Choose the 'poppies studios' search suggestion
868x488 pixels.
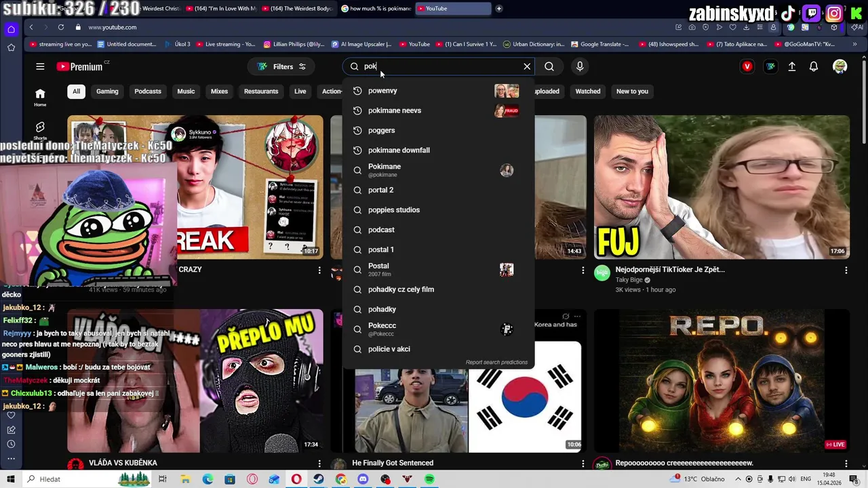pos(438,210)
